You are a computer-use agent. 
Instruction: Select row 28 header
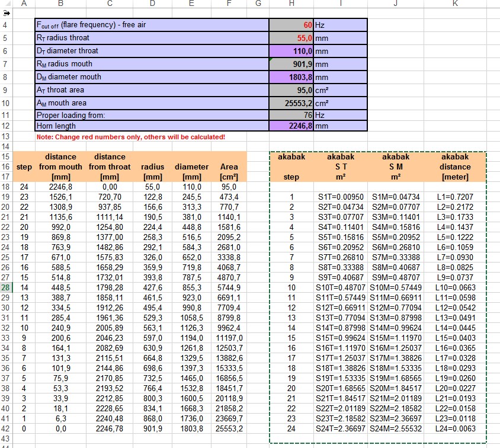tap(6, 287)
